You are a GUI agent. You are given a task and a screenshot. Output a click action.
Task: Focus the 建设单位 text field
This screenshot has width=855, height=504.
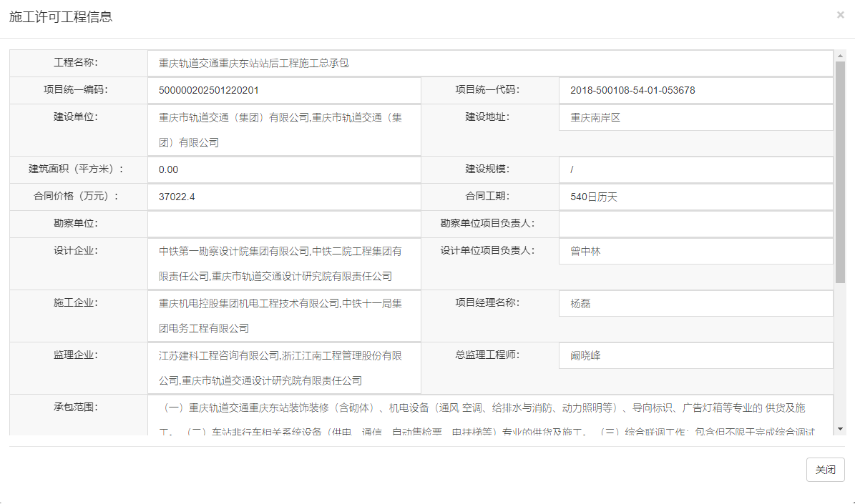284,130
